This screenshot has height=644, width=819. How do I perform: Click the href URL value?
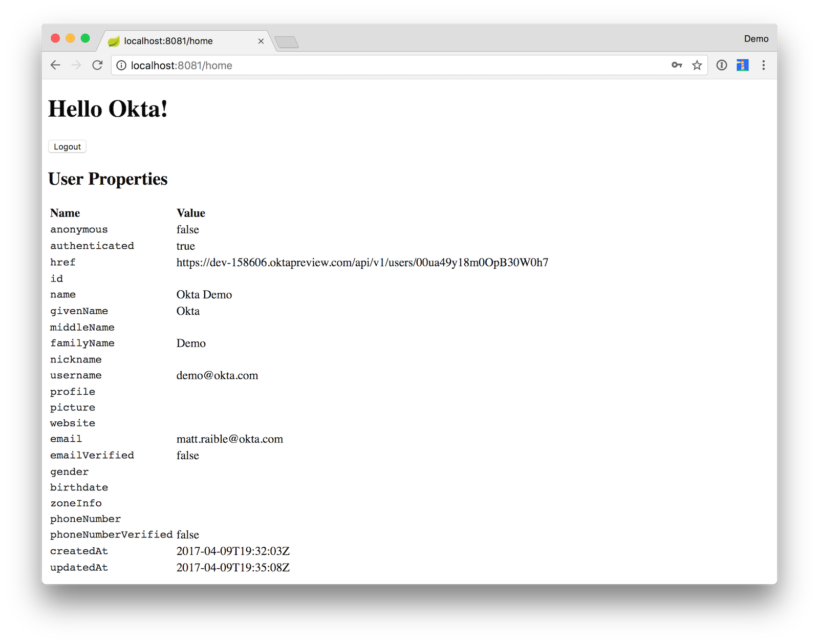[362, 263]
